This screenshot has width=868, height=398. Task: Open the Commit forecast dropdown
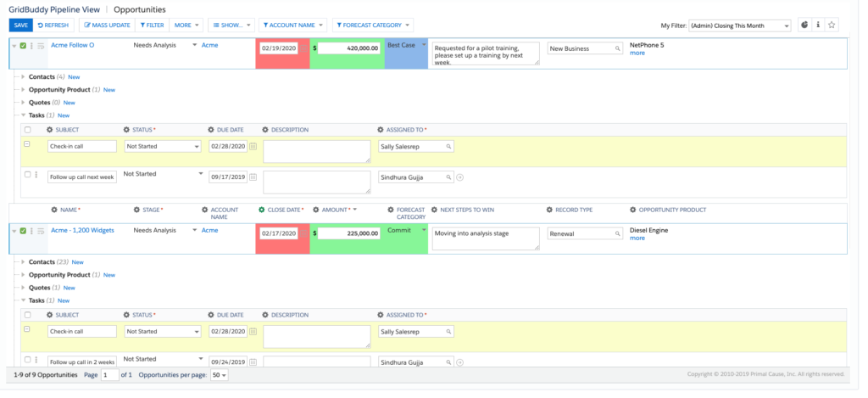[424, 230]
